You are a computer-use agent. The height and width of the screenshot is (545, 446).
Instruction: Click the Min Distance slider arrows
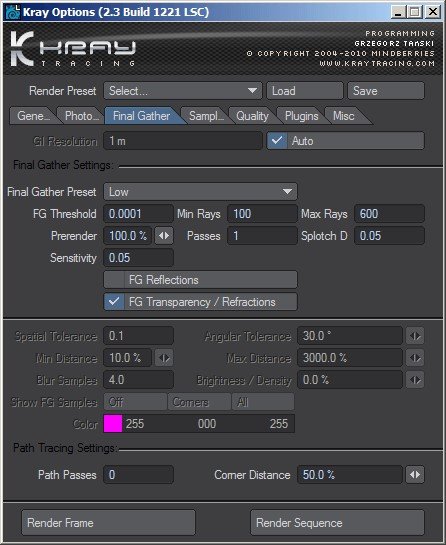point(164,358)
